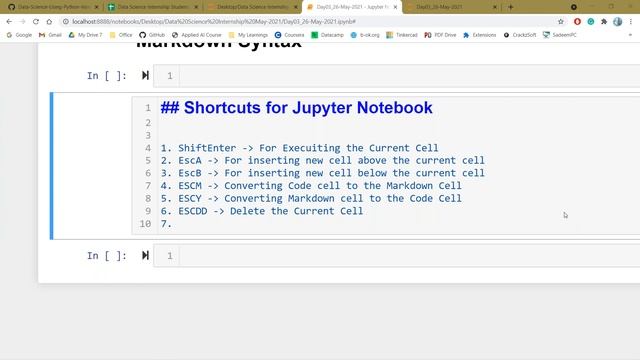Click into the bottom empty code cell
The image size is (640, 360).
coord(409,256)
